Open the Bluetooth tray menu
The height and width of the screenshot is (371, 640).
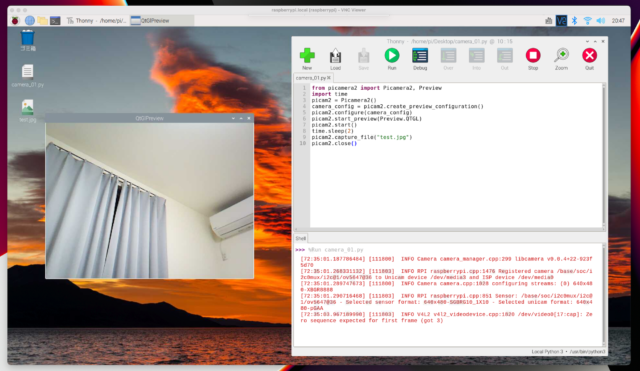pyautogui.click(x=574, y=20)
